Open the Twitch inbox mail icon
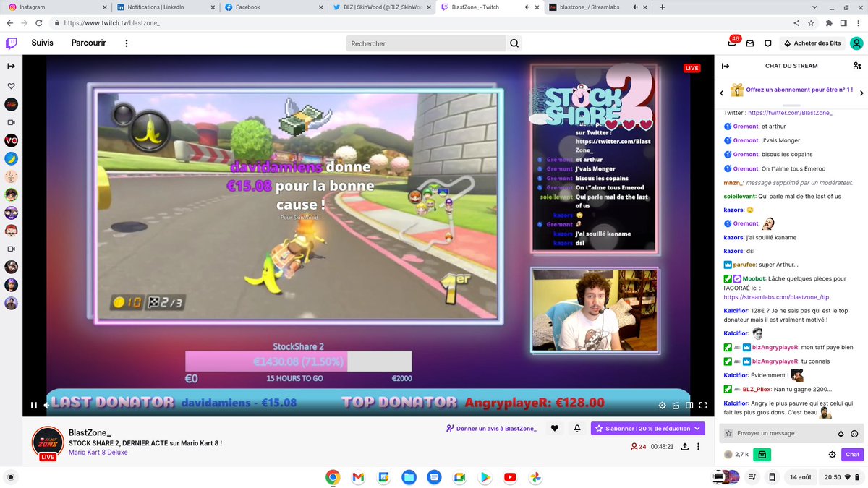Viewport: 868px width, 488px height. [x=750, y=43]
